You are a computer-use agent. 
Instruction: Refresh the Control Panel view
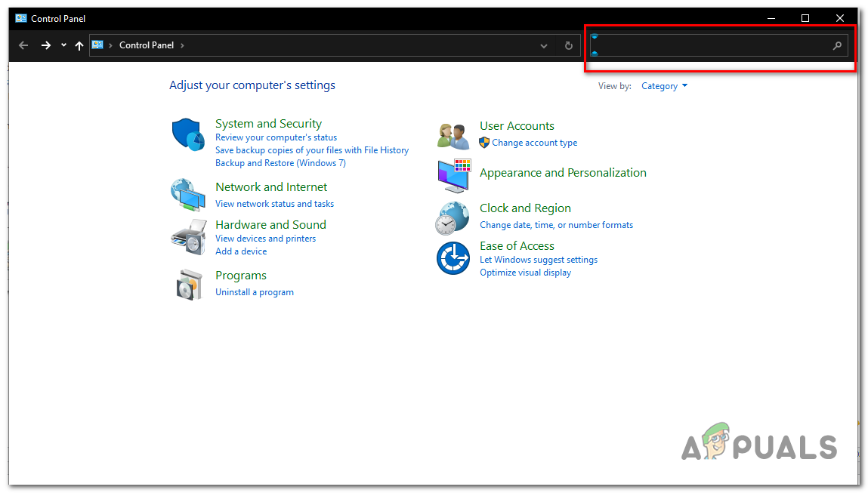tap(568, 45)
